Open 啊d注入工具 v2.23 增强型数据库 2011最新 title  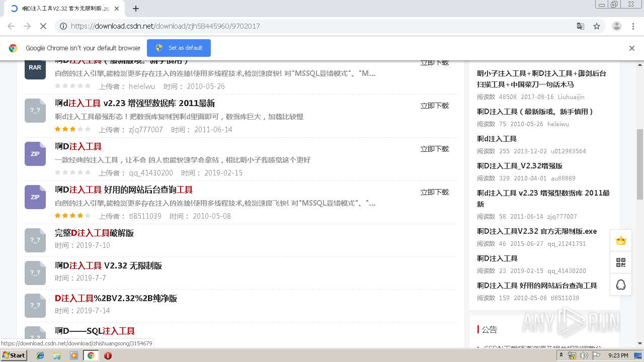pos(135,104)
